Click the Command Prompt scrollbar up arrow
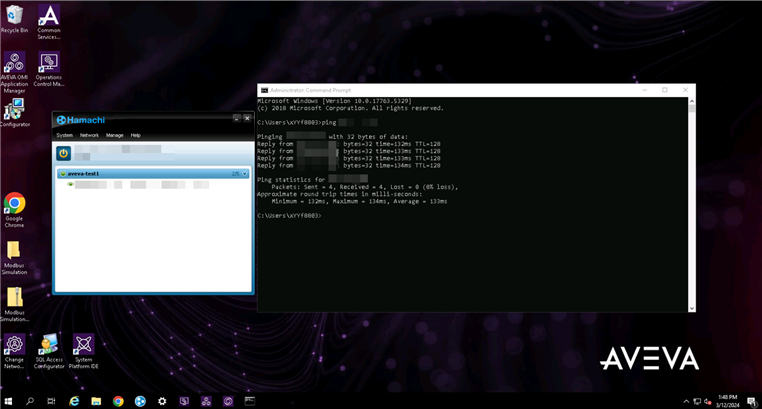Viewport: 762px width, 409px height. click(692, 101)
